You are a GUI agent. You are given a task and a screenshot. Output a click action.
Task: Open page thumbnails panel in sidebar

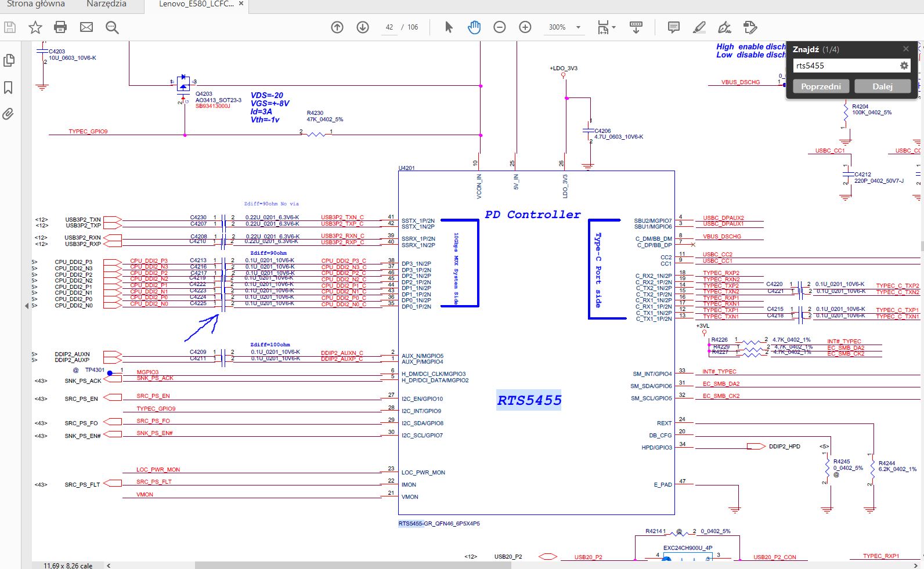9,60
